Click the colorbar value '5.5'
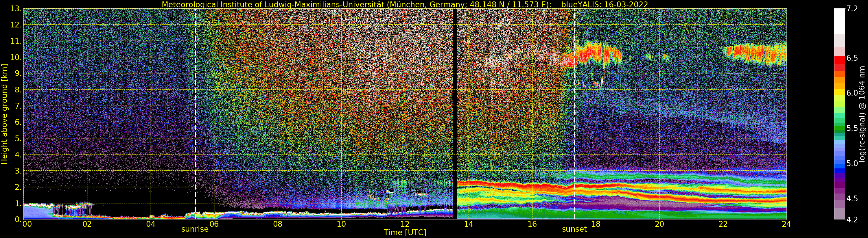The image size is (868, 238). tap(852, 128)
